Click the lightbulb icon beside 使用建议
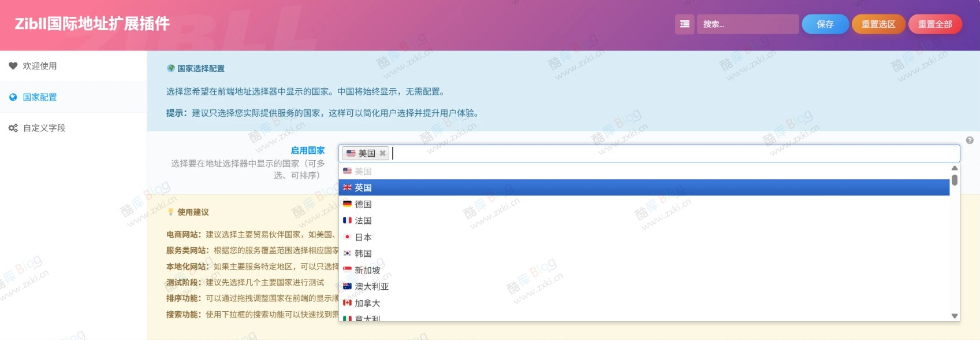 [170, 212]
